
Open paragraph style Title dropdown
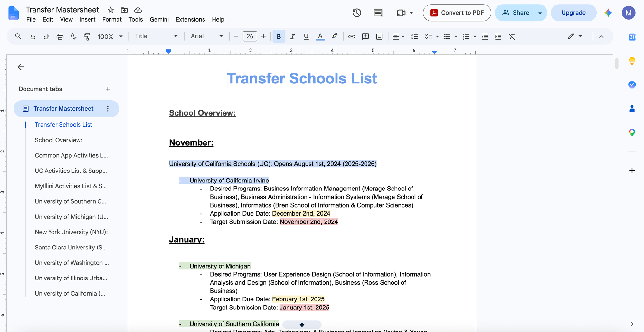pyautogui.click(x=156, y=36)
